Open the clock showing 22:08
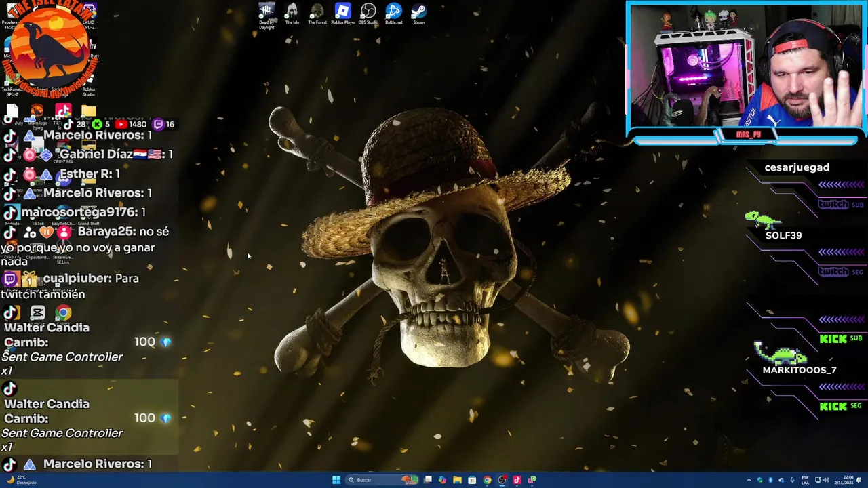 click(x=844, y=480)
